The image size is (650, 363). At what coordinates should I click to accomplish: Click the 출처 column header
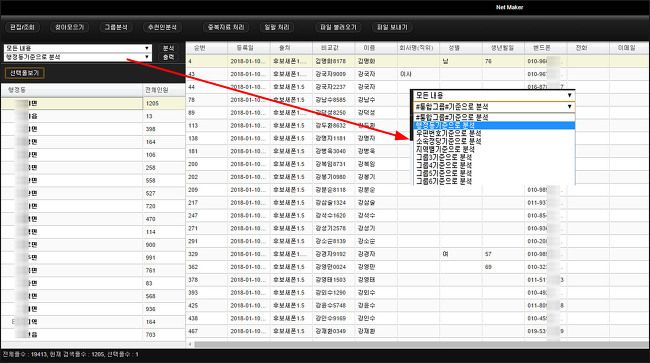[291, 48]
